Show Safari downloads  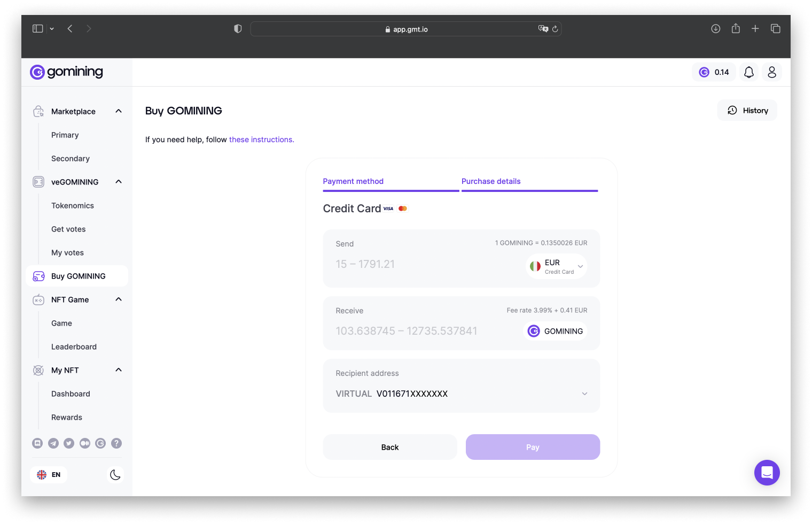point(716,29)
